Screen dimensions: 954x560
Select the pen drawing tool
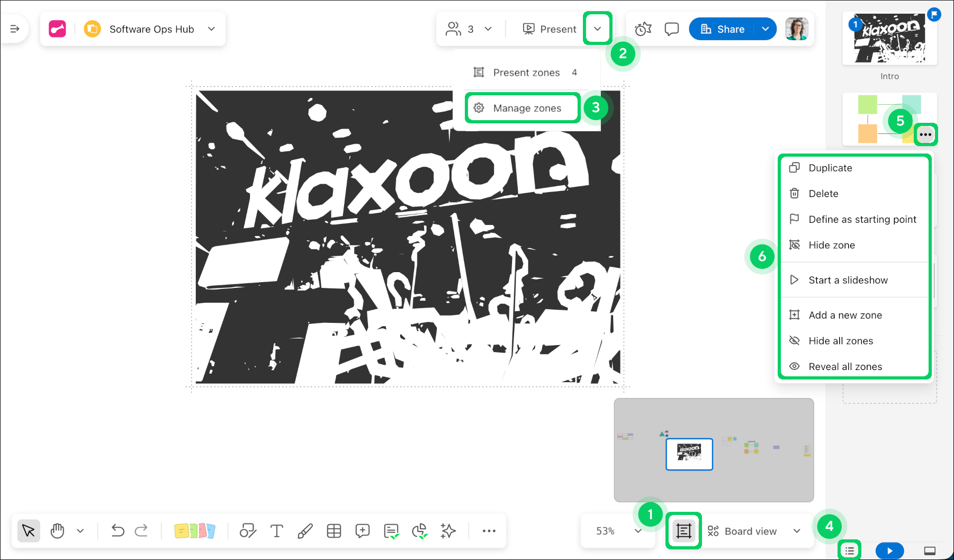pos(305,531)
